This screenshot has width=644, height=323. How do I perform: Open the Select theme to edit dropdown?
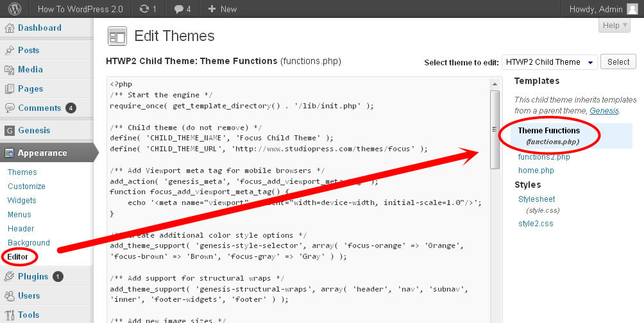(550, 62)
